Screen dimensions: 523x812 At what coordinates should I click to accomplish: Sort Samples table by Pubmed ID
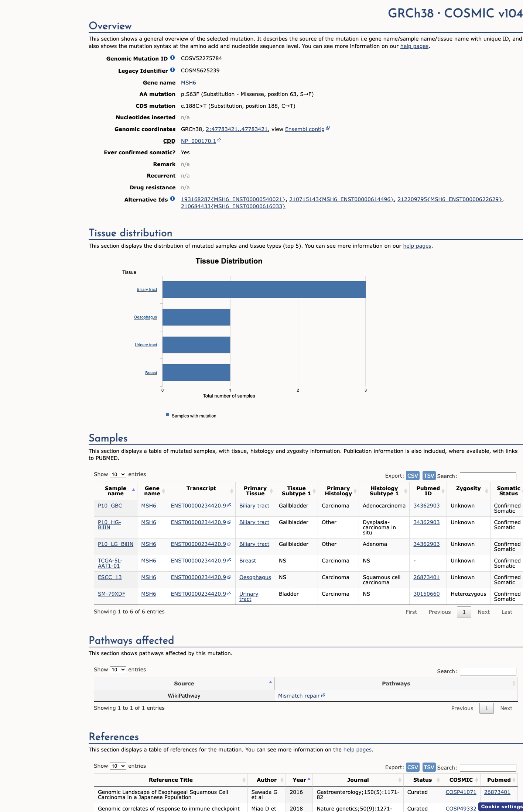428,491
